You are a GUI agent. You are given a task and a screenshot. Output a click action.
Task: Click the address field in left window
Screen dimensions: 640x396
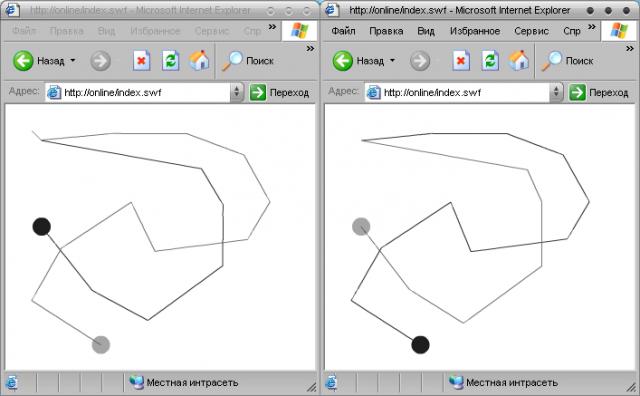point(138,92)
